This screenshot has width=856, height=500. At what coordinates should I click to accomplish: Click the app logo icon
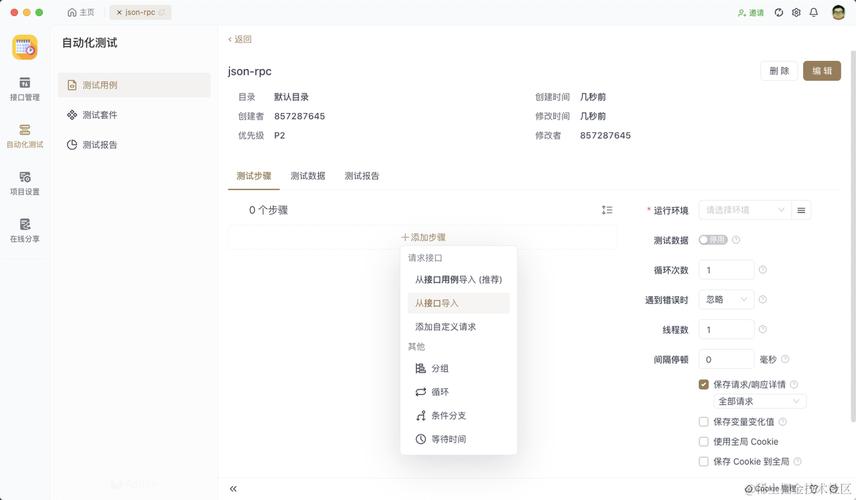click(x=25, y=47)
